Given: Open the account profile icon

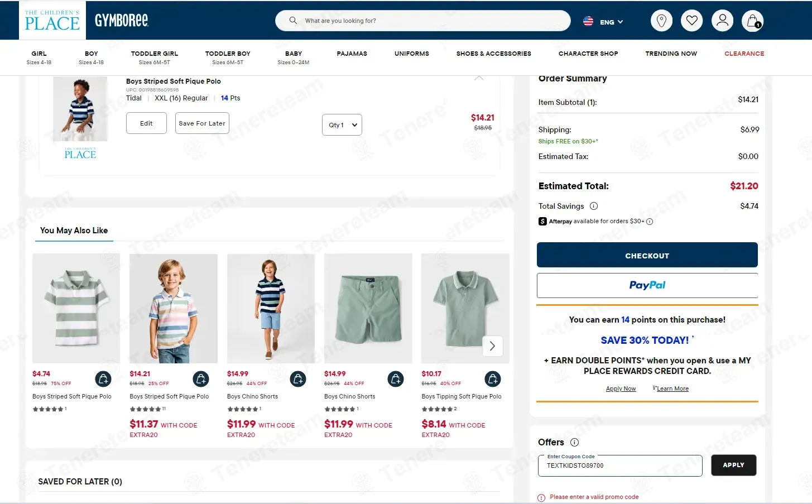Looking at the screenshot, I should tap(722, 21).
